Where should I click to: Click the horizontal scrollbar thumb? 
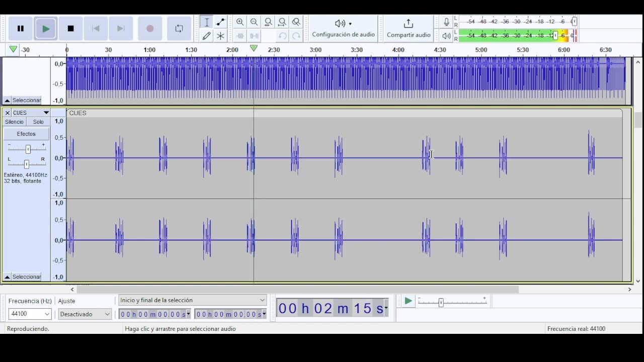[x=297, y=289]
